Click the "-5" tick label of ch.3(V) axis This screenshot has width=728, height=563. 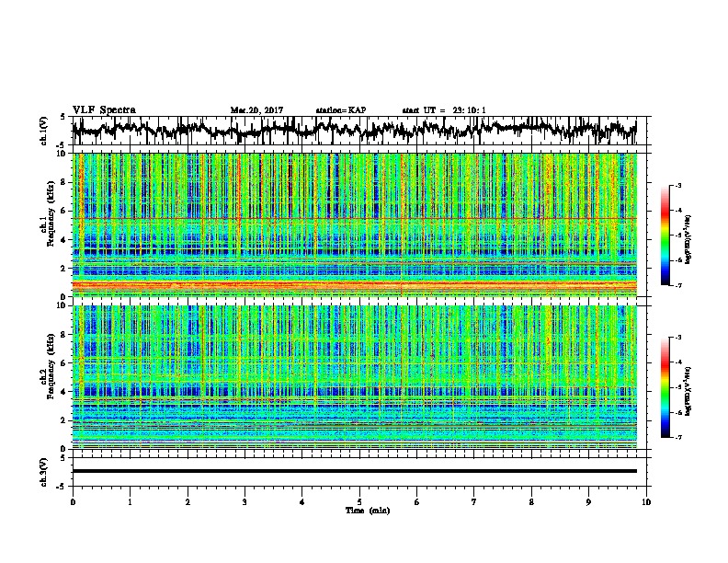tap(63, 487)
